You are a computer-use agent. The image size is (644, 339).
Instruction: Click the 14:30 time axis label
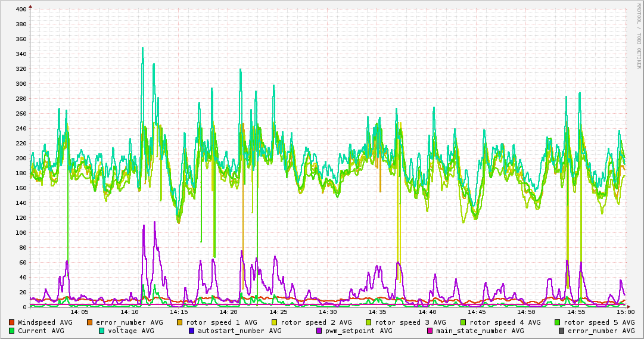coord(328,312)
